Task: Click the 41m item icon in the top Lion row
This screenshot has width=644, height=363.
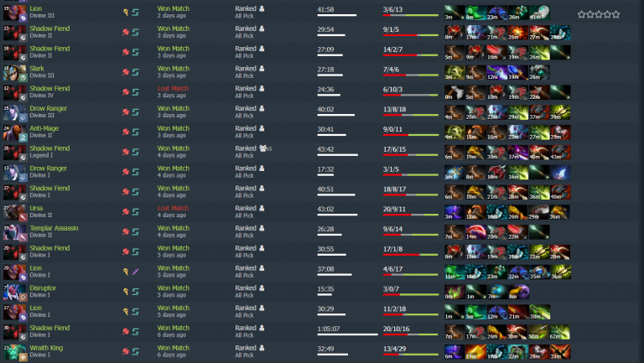Action: [x=539, y=13]
